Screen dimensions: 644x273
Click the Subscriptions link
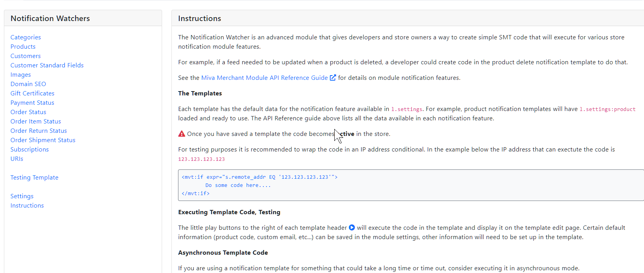coord(30,150)
